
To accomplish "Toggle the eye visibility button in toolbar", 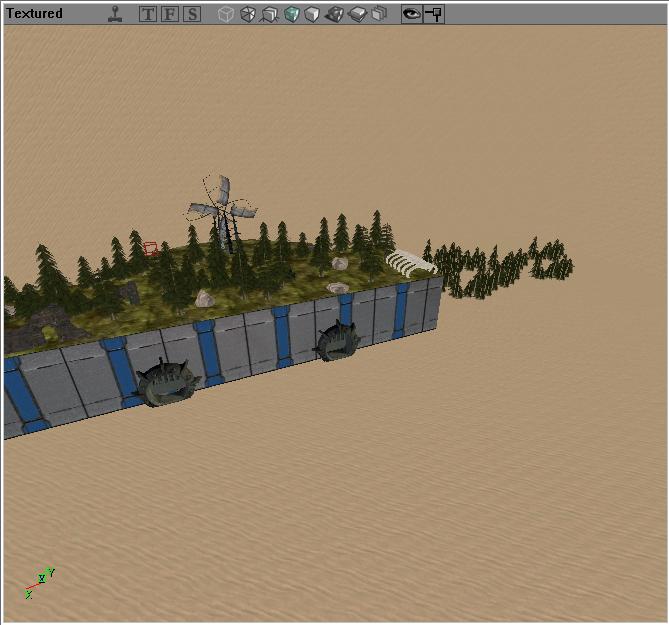I will [x=411, y=14].
